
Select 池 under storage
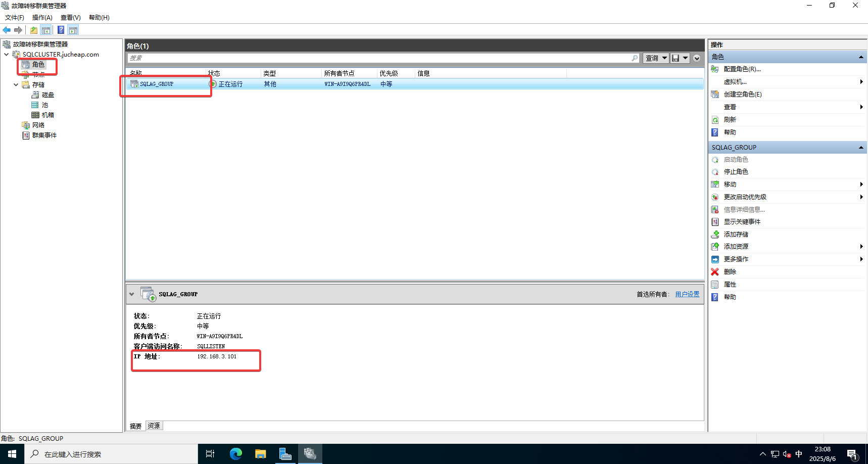tap(45, 105)
